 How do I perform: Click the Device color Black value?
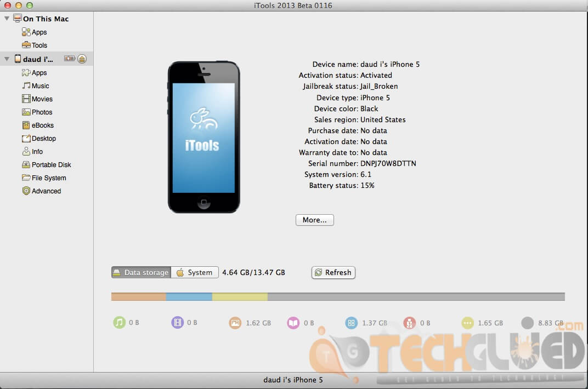click(369, 108)
